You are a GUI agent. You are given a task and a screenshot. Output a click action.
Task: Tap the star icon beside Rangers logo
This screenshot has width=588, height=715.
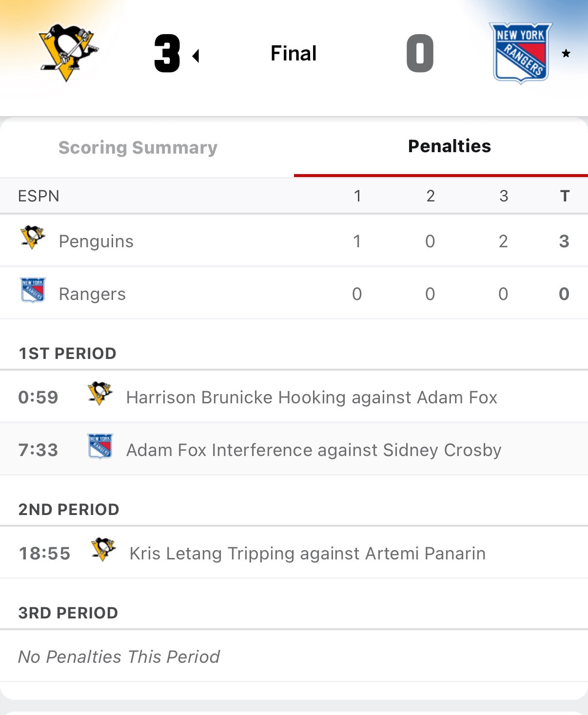click(566, 54)
